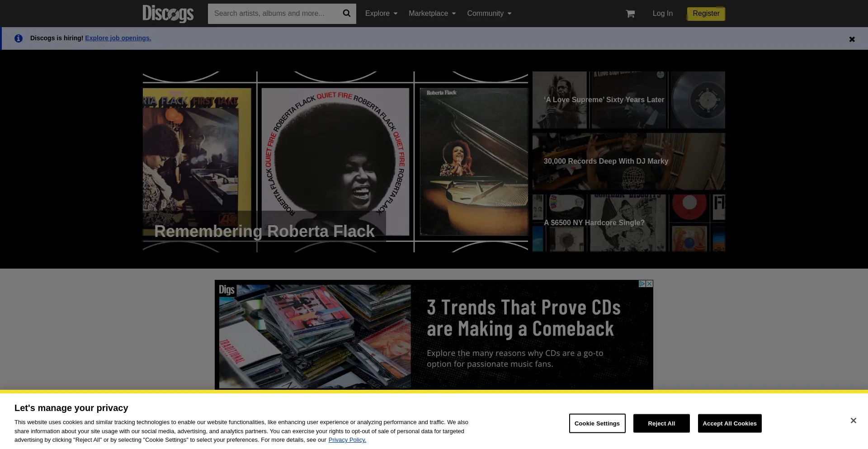Open the shopping cart icon
The image size is (868, 449).
[630, 14]
